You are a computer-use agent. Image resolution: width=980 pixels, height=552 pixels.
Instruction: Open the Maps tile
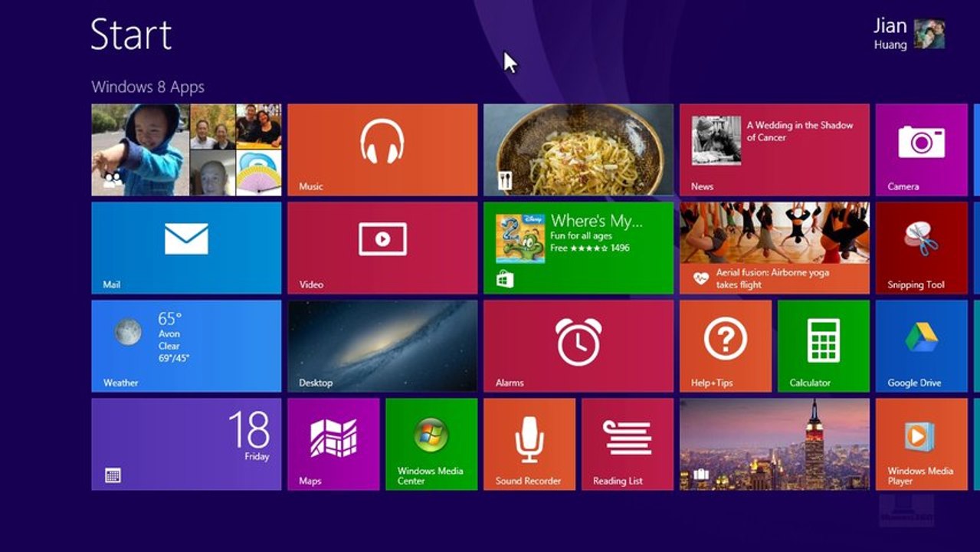point(333,444)
